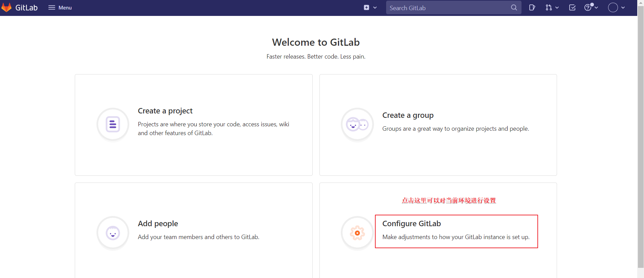Expand the Merge requests dropdown arrow
Image resolution: width=644 pixels, height=278 pixels.
(x=557, y=7)
